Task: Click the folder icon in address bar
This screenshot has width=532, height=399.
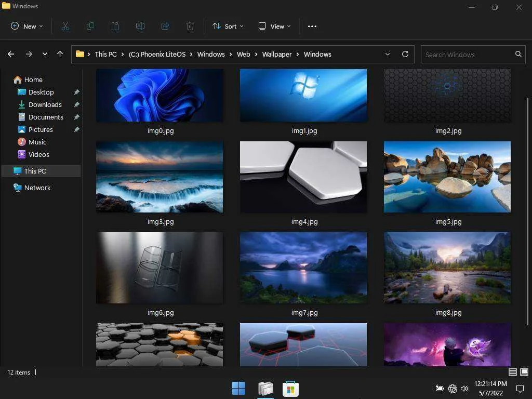Action: click(x=79, y=54)
